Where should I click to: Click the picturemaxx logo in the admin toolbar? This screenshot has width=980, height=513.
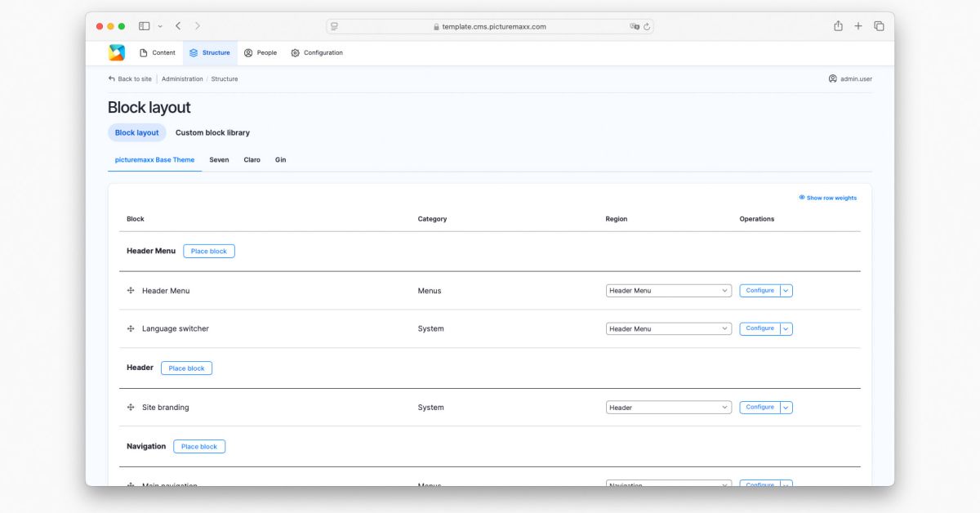pos(117,52)
